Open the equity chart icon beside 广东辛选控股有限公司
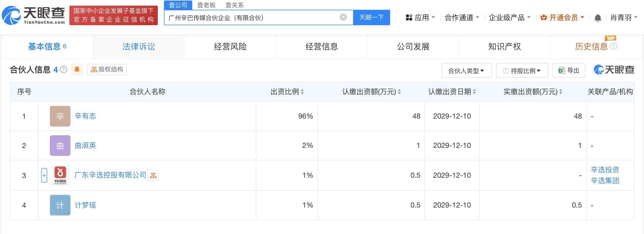 tap(153, 175)
